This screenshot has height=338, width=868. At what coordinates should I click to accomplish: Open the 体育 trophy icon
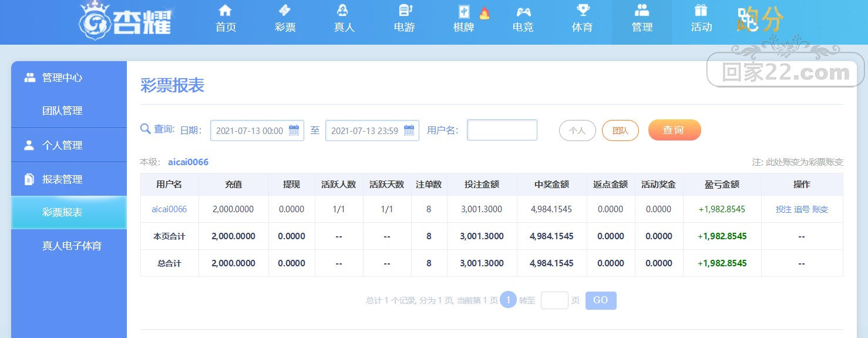pos(583,10)
